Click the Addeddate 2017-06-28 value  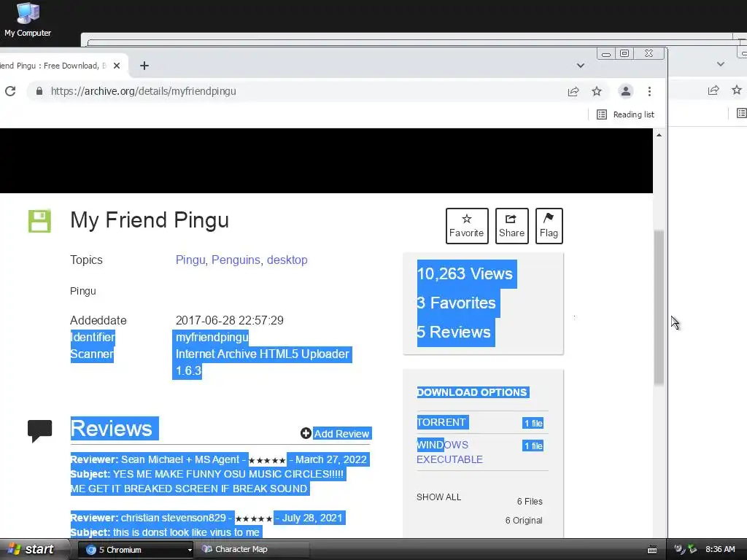click(230, 321)
